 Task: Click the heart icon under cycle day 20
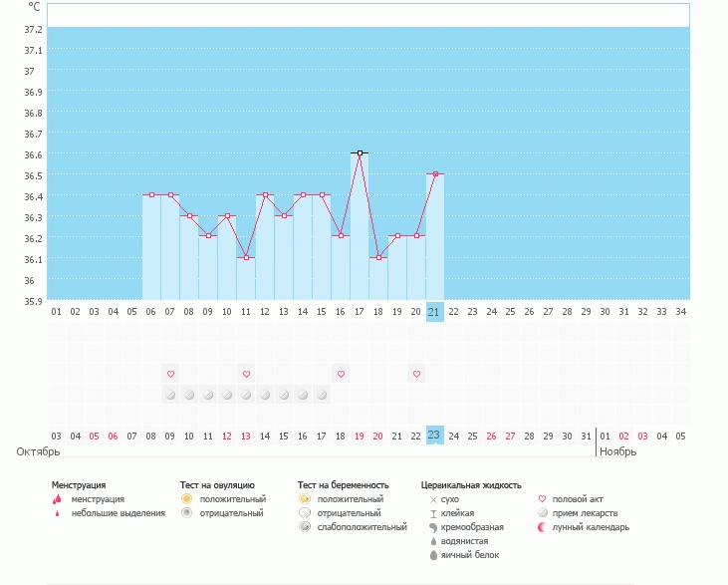pos(416,374)
